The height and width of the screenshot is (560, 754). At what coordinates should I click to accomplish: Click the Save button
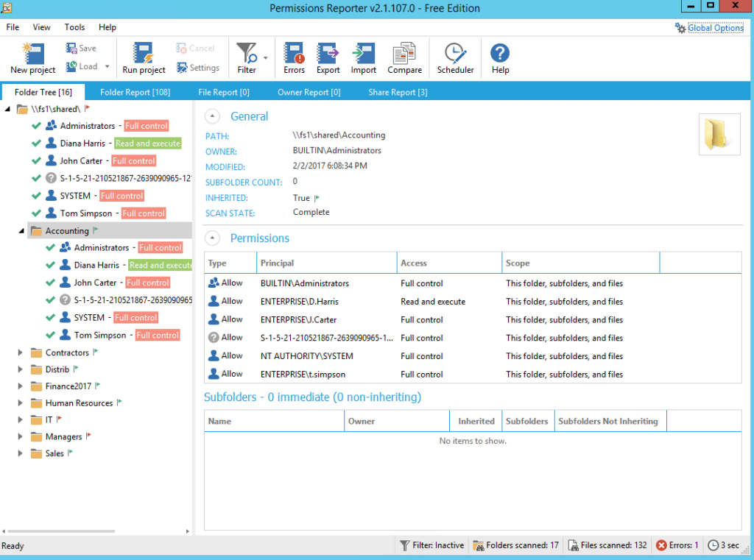click(x=81, y=48)
